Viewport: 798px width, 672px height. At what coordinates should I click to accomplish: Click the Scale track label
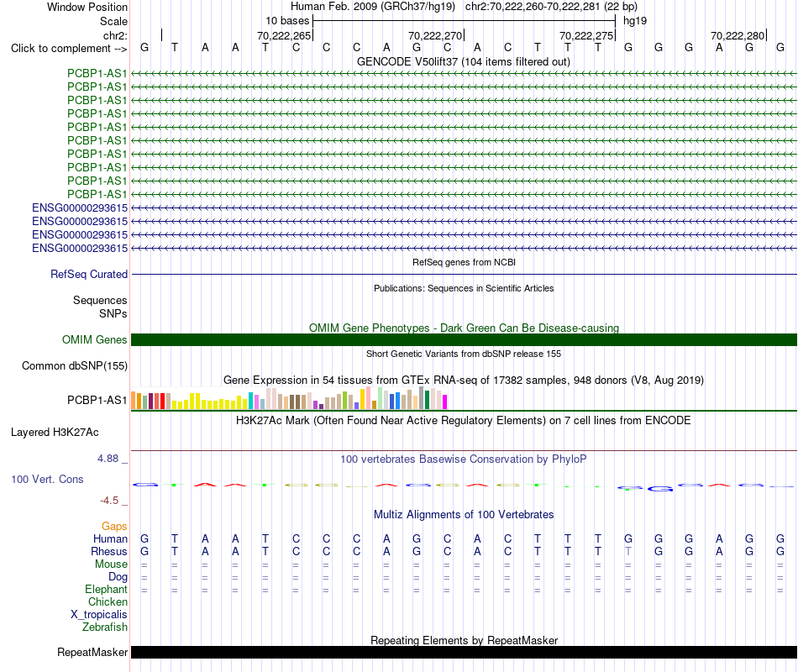coord(113,21)
